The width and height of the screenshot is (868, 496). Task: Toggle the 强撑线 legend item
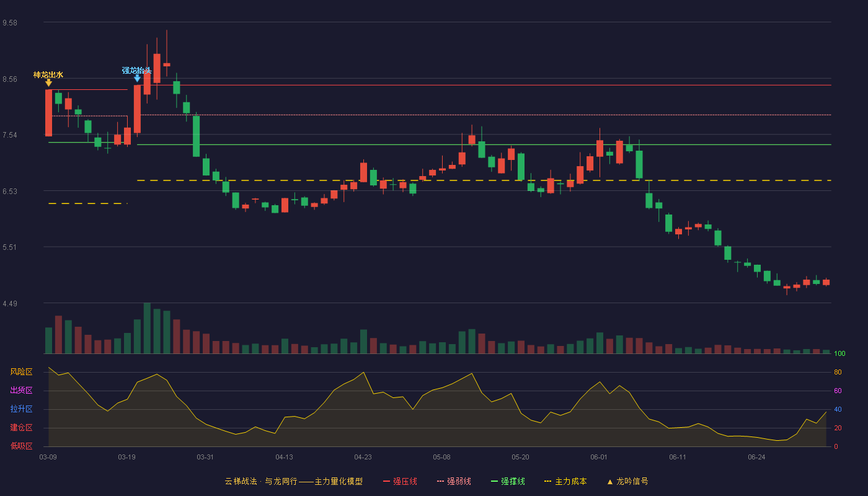coord(508,481)
